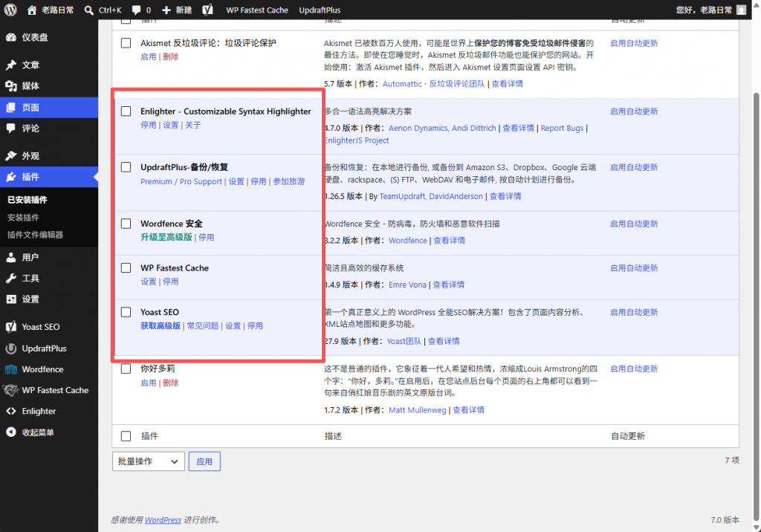Click 启用 under Akismet

click(x=149, y=56)
